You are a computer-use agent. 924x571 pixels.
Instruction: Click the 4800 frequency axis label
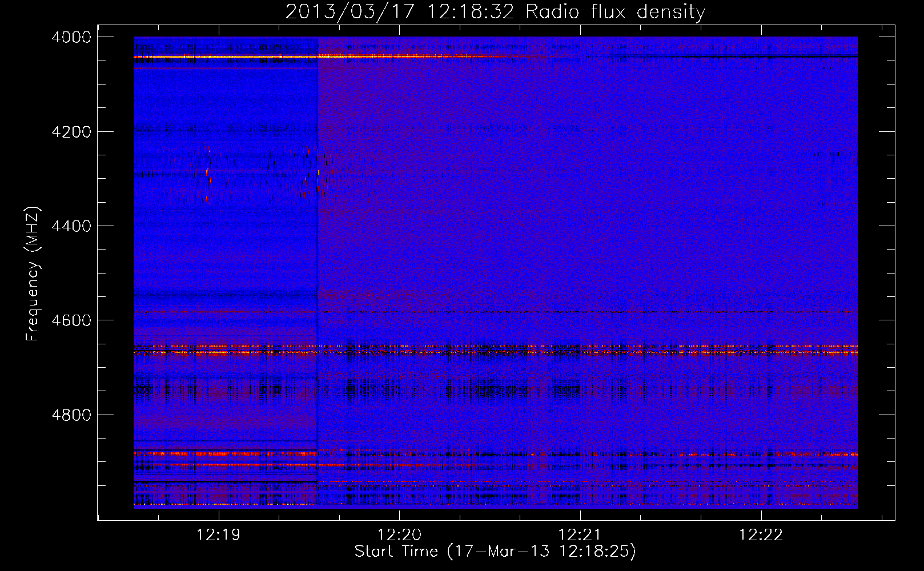click(x=71, y=415)
